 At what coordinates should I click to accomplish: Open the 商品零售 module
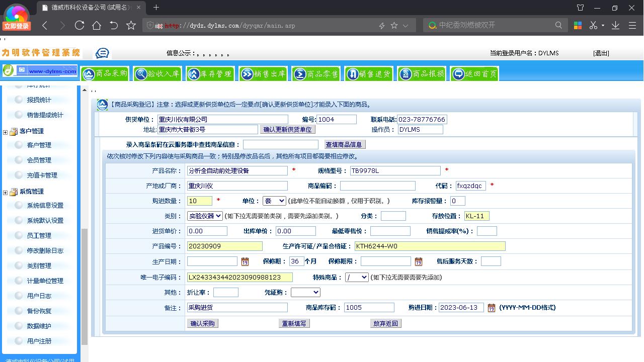tap(315, 73)
